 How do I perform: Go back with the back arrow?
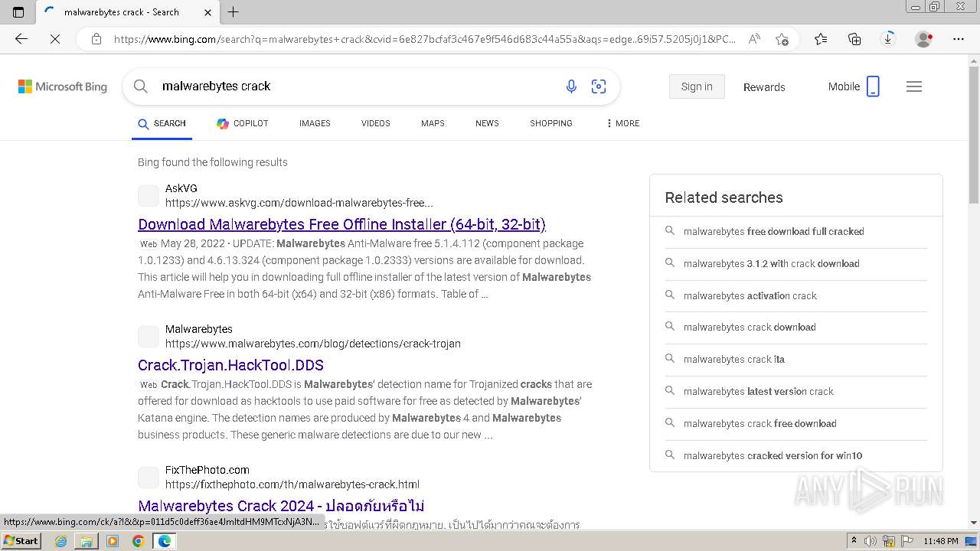pyautogui.click(x=21, y=39)
